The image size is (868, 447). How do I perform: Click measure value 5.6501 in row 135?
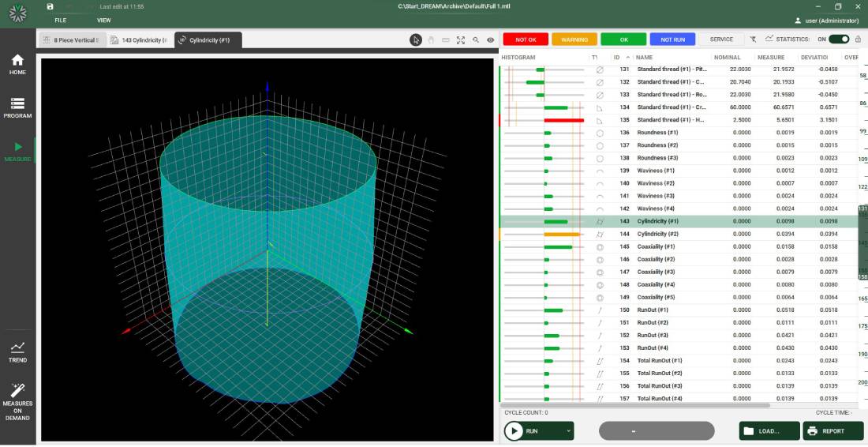pos(784,120)
